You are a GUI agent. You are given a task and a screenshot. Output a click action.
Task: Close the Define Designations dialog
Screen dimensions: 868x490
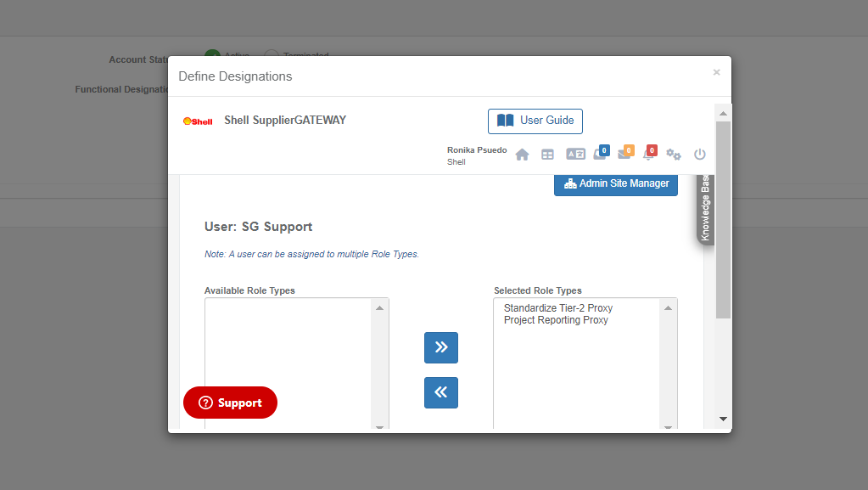point(716,73)
